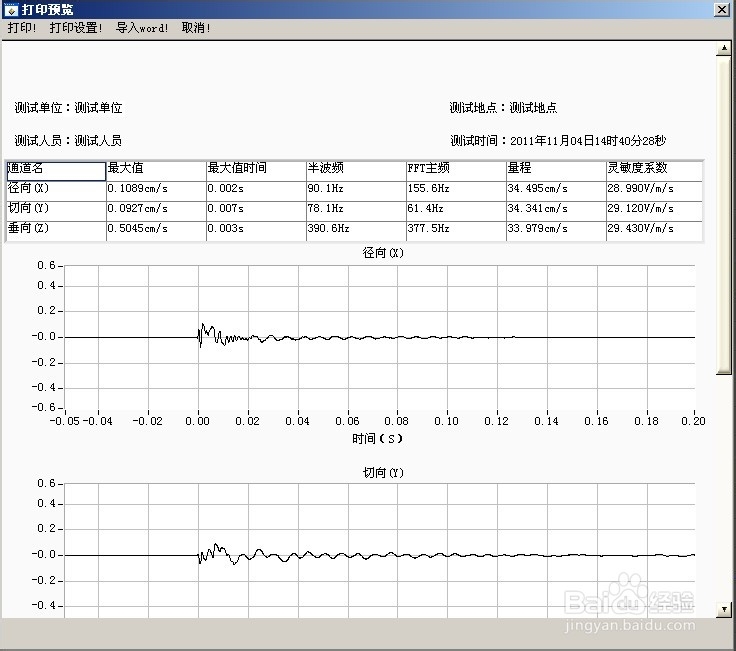Click the 29.430V/m/s sensitivity cell
This screenshot has height=651, width=736.
coord(654,231)
